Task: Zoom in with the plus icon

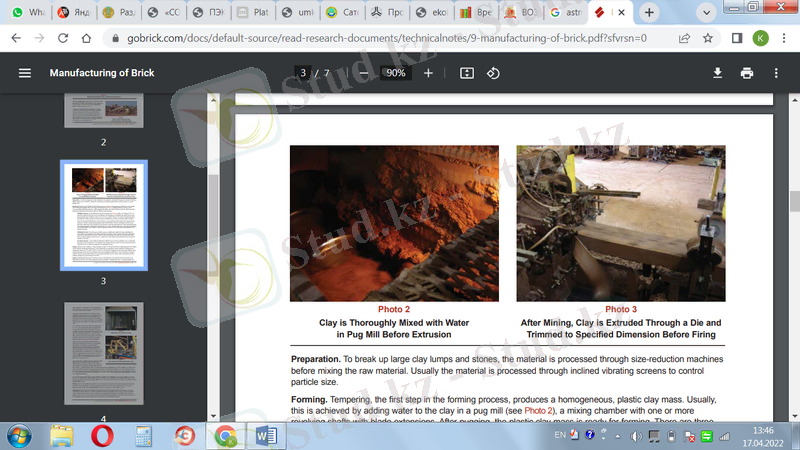Action: [x=428, y=73]
